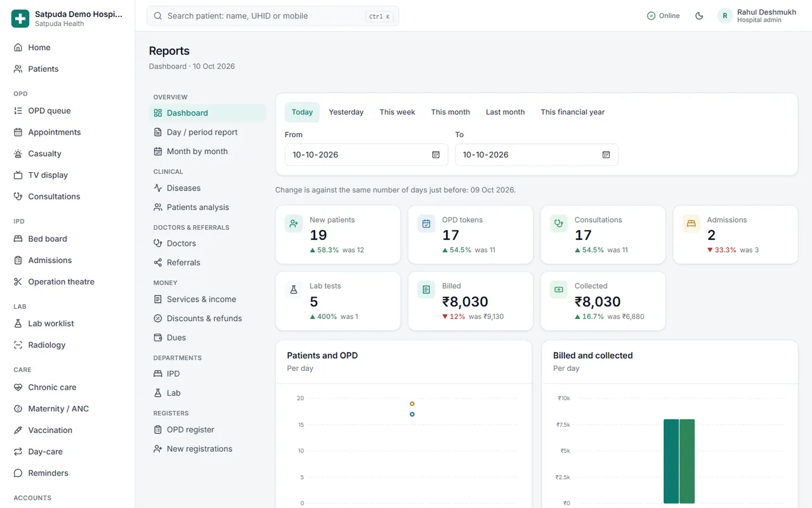The height and width of the screenshot is (508, 812).
Task: Click the New patients stat card
Action: 338,234
